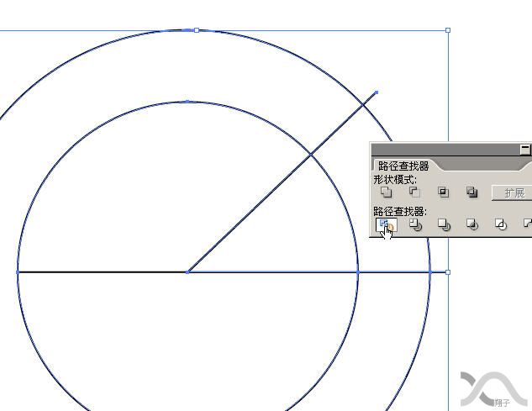Click the Add to shape area icon

tap(386, 192)
